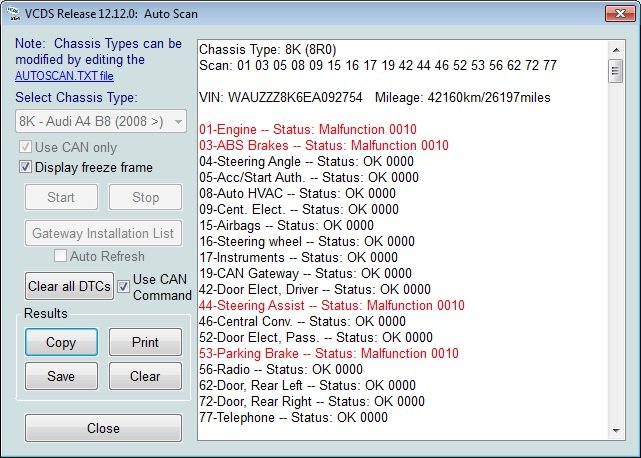Click the results scrollbar up arrow
641x458 pixels.
pyautogui.click(x=616, y=50)
